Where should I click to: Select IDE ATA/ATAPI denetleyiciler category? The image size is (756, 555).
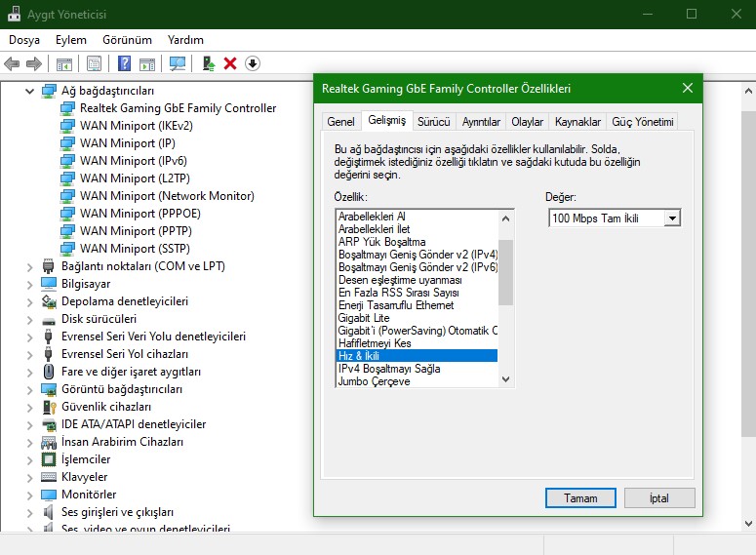pos(134,424)
